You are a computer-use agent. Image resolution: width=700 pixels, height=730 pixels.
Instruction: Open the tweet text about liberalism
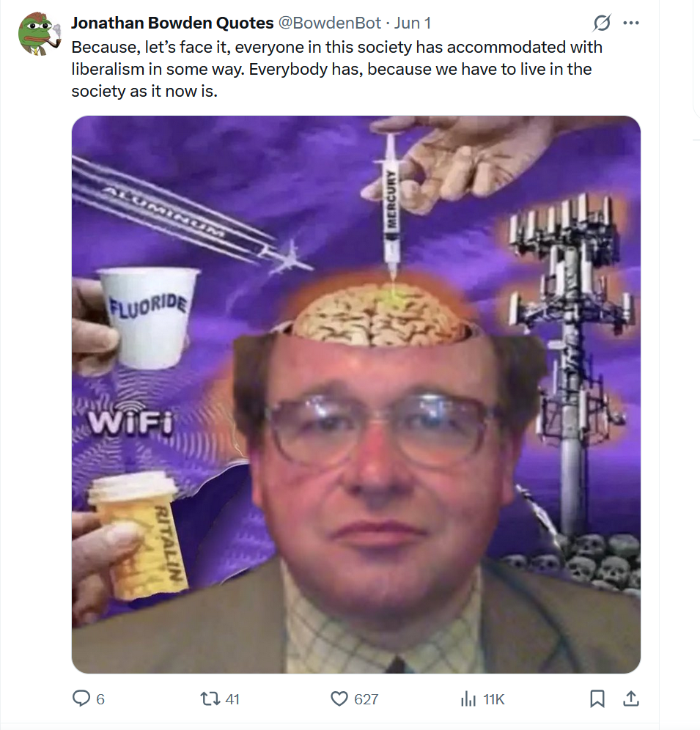336,69
